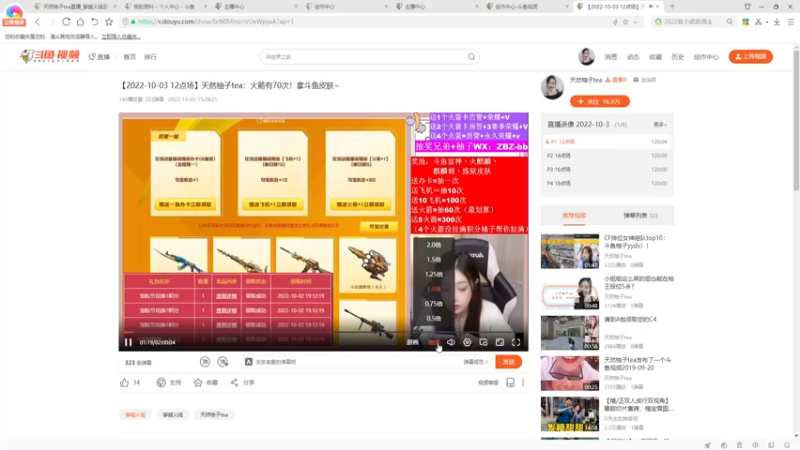Open a new browser tab plus icon
Screen dimensions: 800x450
click(x=672, y=6)
